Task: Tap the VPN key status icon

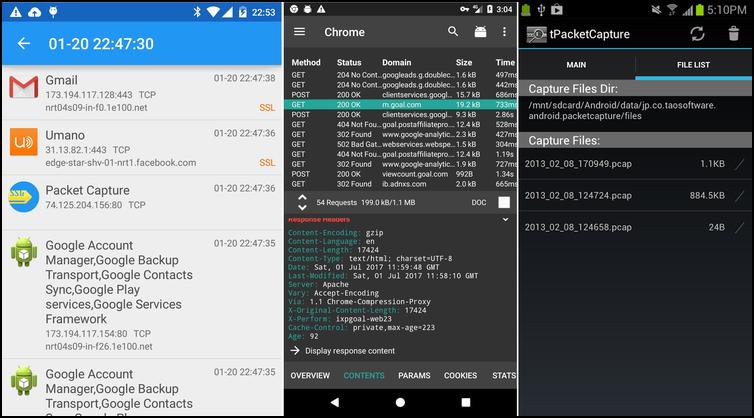Action: click(x=464, y=9)
